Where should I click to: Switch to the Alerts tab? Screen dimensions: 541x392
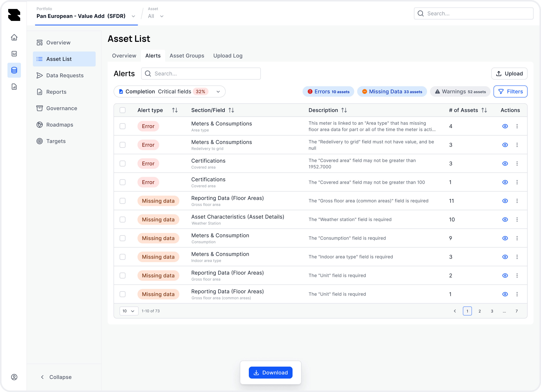pos(153,56)
